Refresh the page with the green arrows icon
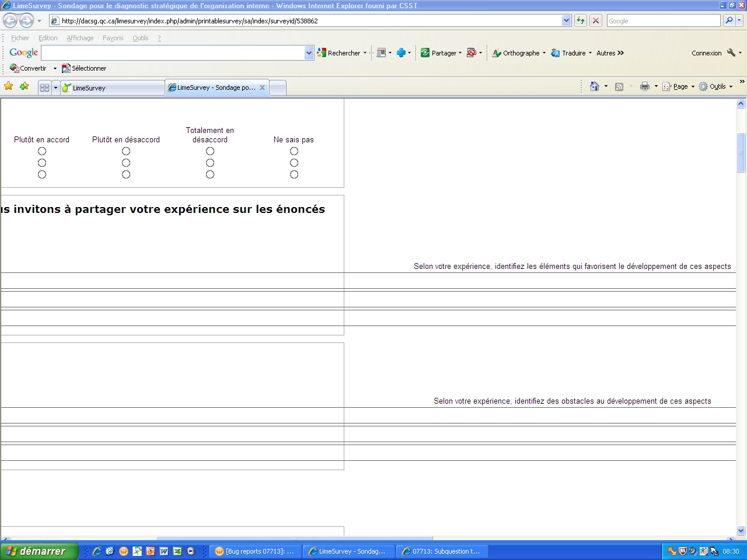Viewport: 747px width, 560px height. coord(581,20)
